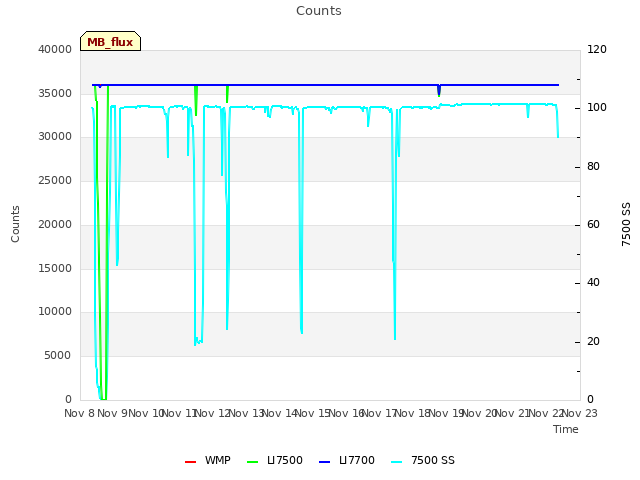Click the Nov 15 x-axis label

click(313, 413)
